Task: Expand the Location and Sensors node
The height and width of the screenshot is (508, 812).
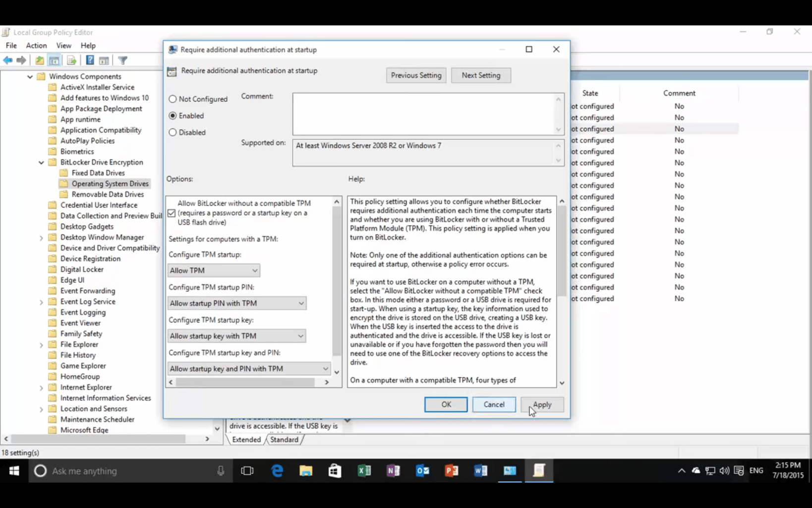Action: 41,409
